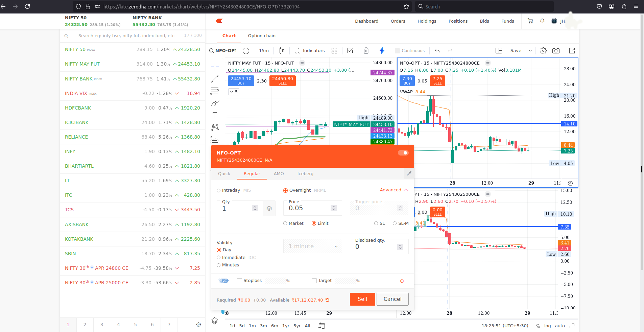Image resolution: width=644 pixels, height=332 pixels.
Task: Choose Market order type
Action: coord(285,223)
